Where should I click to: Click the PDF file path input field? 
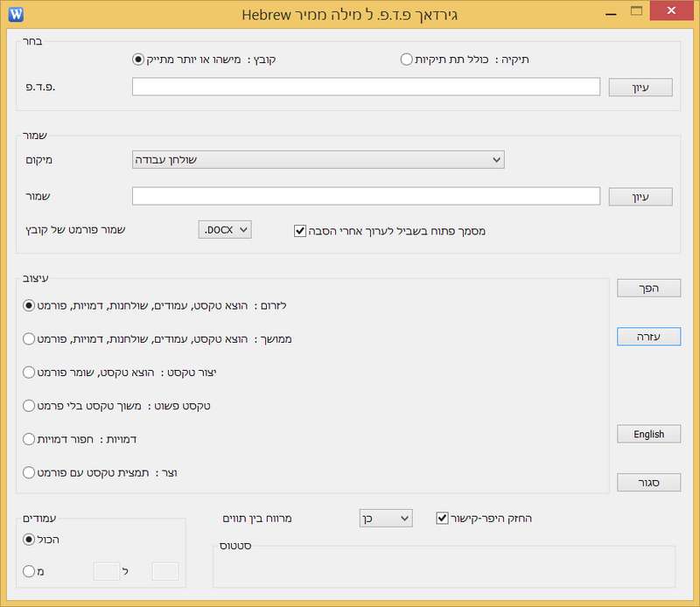click(x=366, y=87)
